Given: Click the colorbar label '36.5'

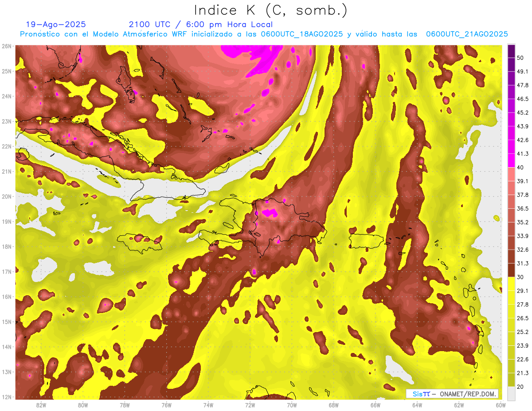Looking at the screenshot, I should [522, 208].
